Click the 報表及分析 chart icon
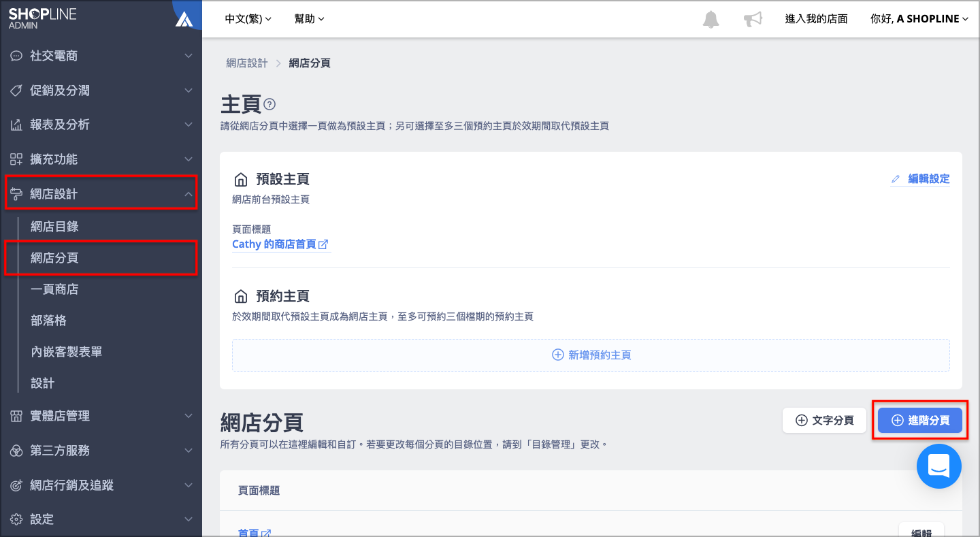Image resolution: width=980 pixels, height=537 pixels. 16,125
